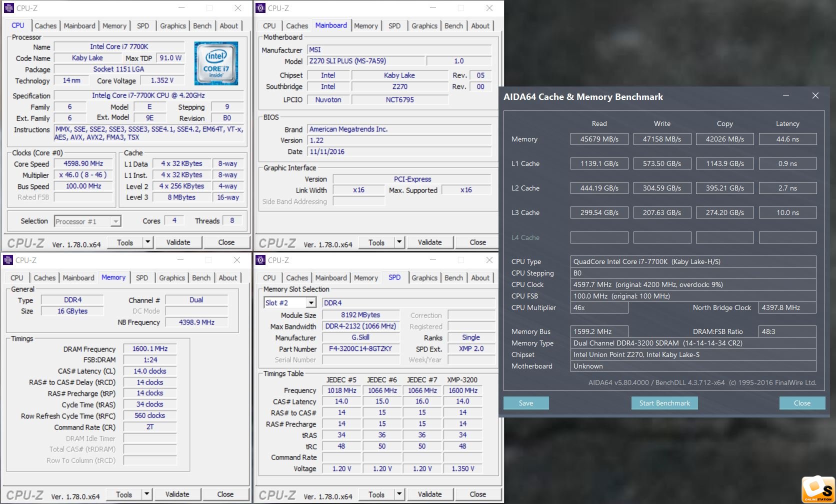836x504 pixels.
Task: Click the CPU-Z app icon in the CPU window title bar
Action: tap(8, 8)
